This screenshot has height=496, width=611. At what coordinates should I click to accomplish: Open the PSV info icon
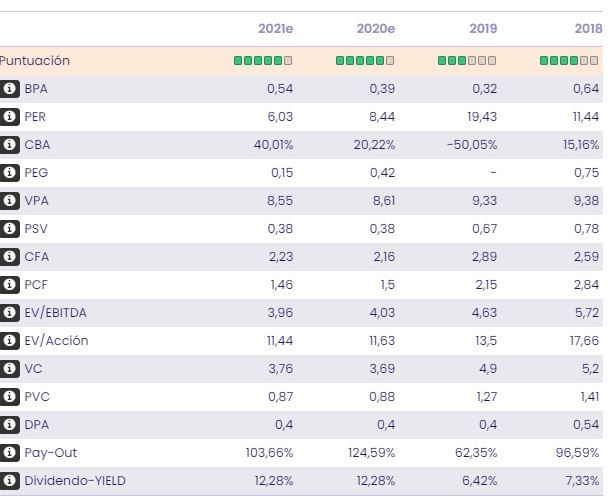click(x=10, y=229)
